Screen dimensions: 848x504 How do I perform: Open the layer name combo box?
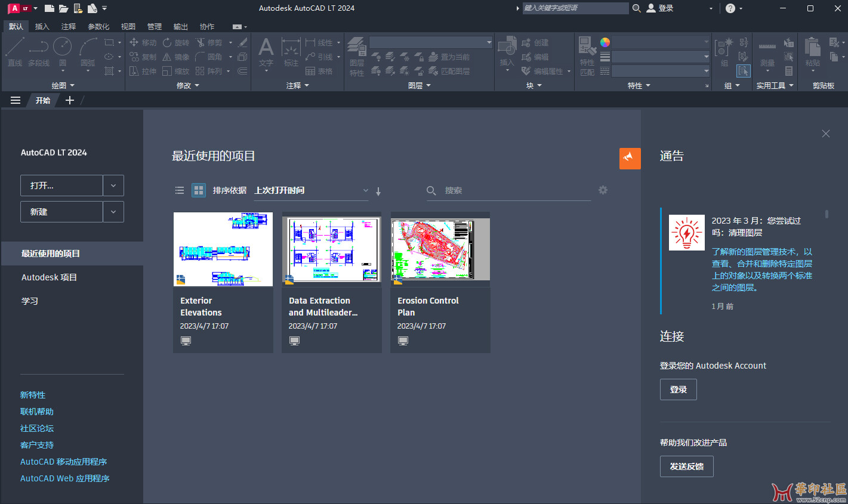coord(431,42)
